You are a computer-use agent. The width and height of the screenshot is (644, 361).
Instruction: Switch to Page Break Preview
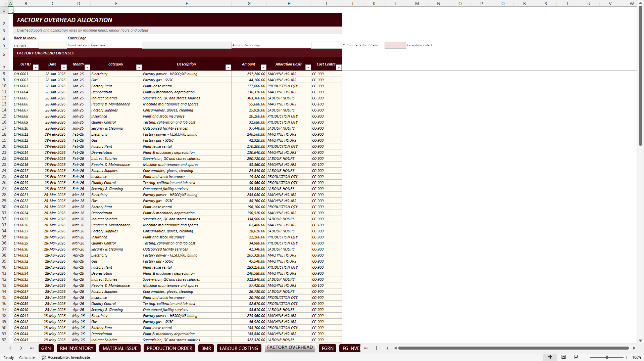tap(577, 357)
